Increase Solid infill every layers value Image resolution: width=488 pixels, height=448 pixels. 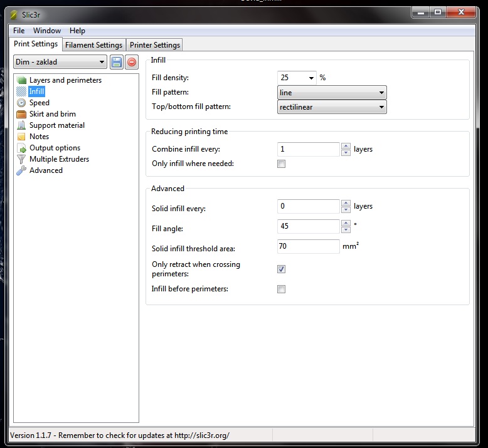pyautogui.click(x=346, y=203)
